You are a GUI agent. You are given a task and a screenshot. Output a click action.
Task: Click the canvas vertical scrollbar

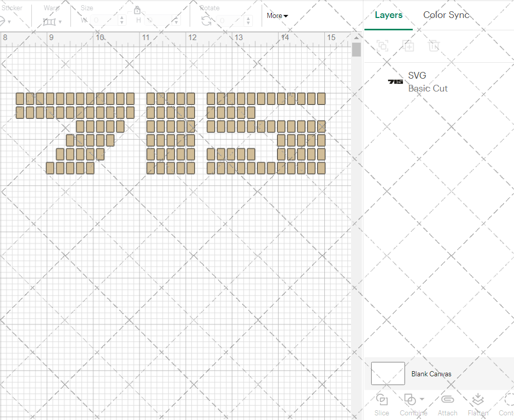tap(356, 50)
